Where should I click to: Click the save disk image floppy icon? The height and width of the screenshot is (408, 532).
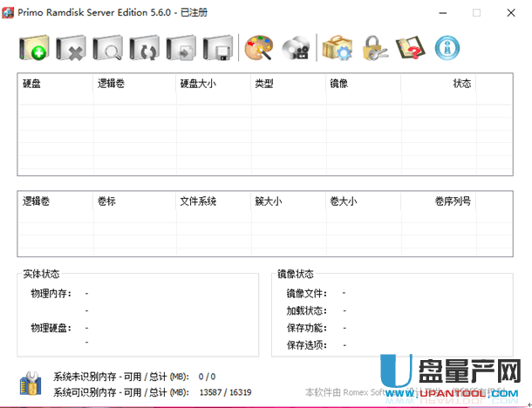[217, 48]
